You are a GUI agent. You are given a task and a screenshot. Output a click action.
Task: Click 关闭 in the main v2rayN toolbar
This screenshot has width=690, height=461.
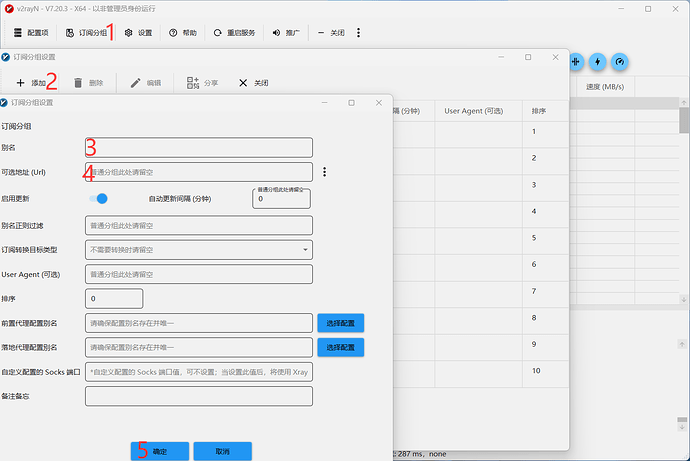[x=331, y=33]
